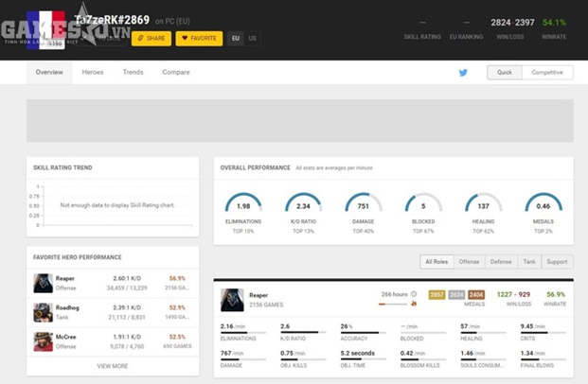588x384 pixels.
Task: Expand favorite heroes with View More
Action: pyautogui.click(x=112, y=365)
